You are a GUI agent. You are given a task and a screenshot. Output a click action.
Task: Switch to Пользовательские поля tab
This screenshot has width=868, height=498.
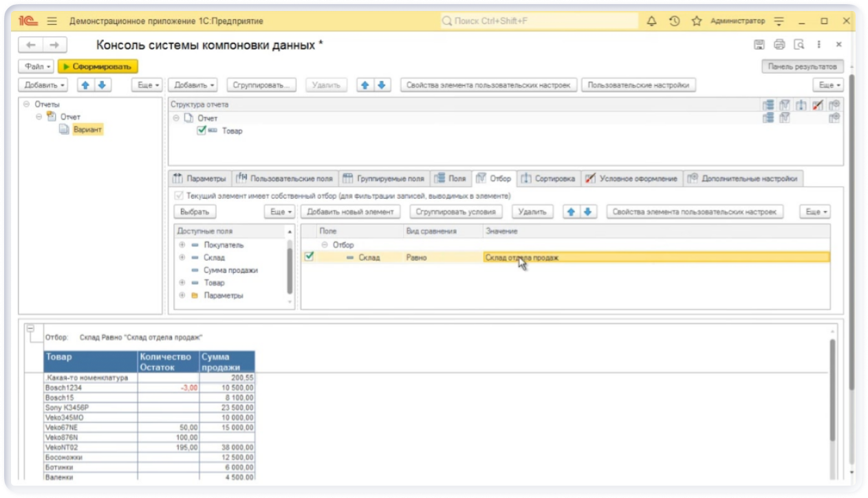[x=284, y=179]
